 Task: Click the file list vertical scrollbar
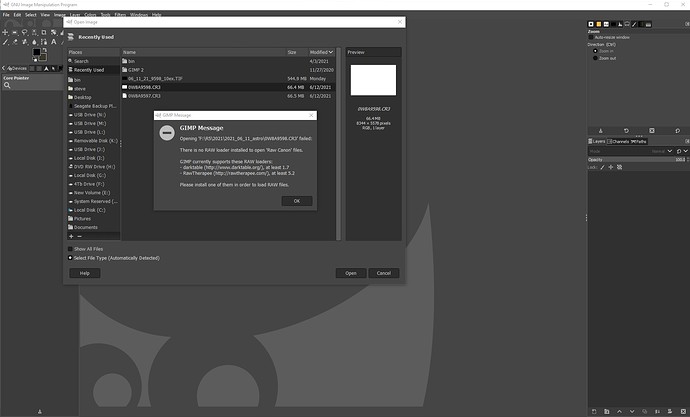coord(338,143)
